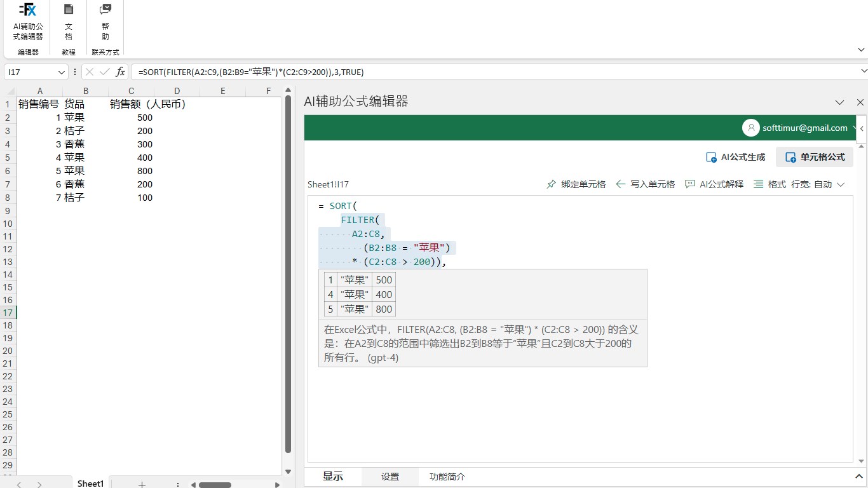This screenshot has width=868, height=488.
Task: Close the AI辅助公式编辑器 pane
Action: (x=860, y=102)
